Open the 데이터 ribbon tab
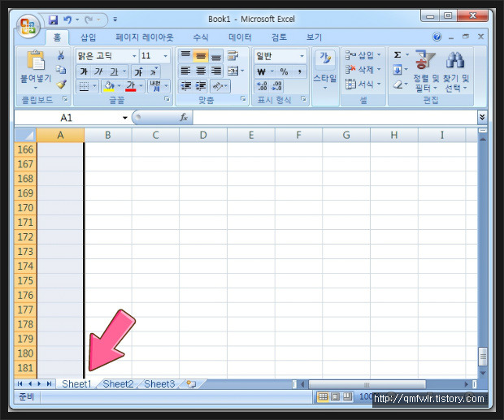The image size is (504, 420). [240, 37]
